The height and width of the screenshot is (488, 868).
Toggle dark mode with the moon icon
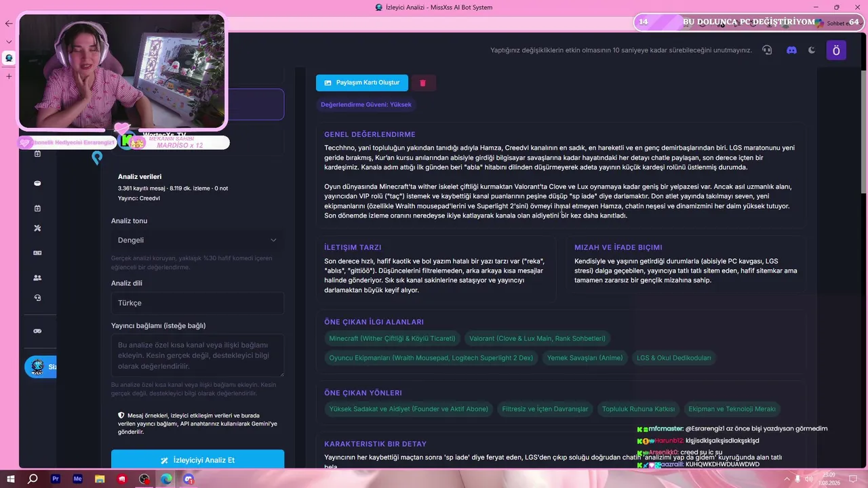[812, 50]
